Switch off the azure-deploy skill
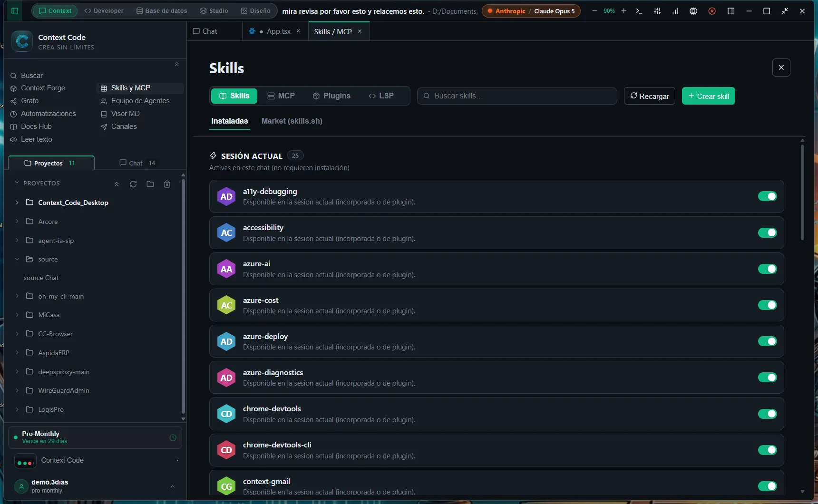818x504 pixels. click(767, 341)
